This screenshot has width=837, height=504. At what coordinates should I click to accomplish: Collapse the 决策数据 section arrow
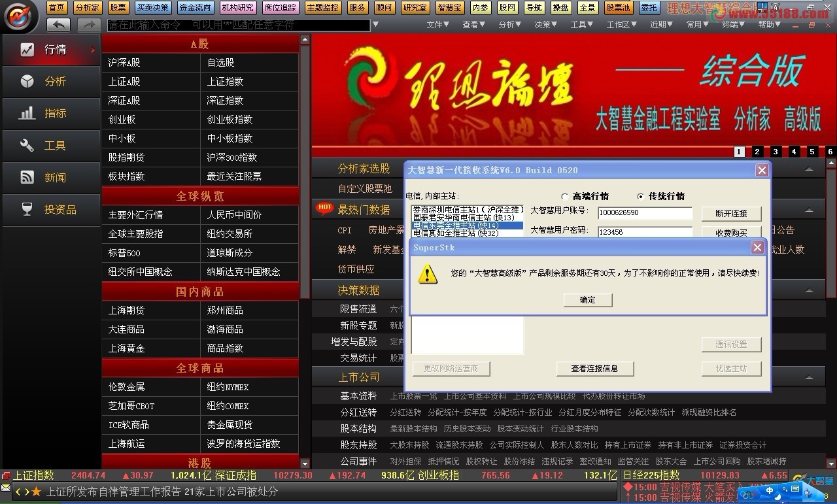tap(810, 290)
